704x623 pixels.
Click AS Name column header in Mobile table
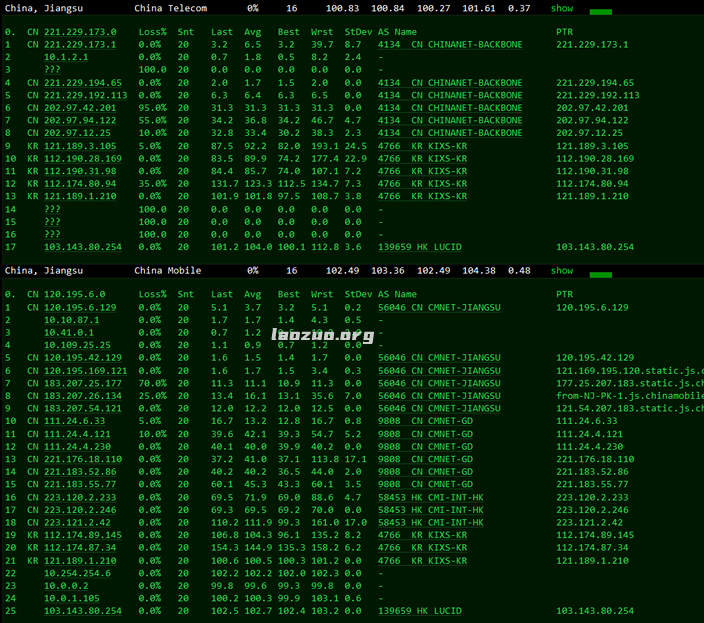click(x=397, y=295)
